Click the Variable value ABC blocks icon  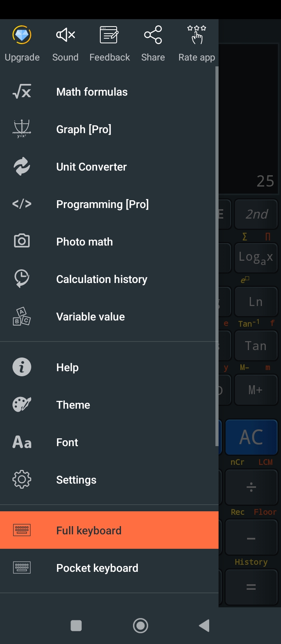coord(22,317)
